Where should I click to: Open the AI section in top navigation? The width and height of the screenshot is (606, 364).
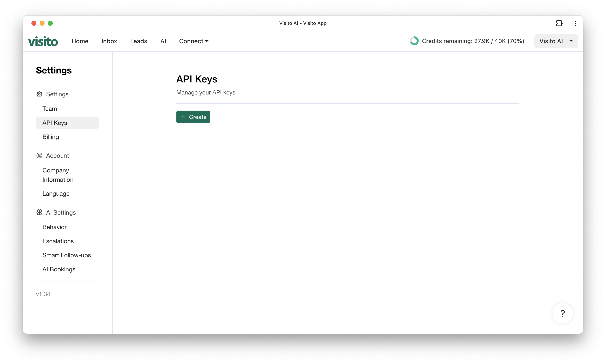pyautogui.click(x=163, y=41)
